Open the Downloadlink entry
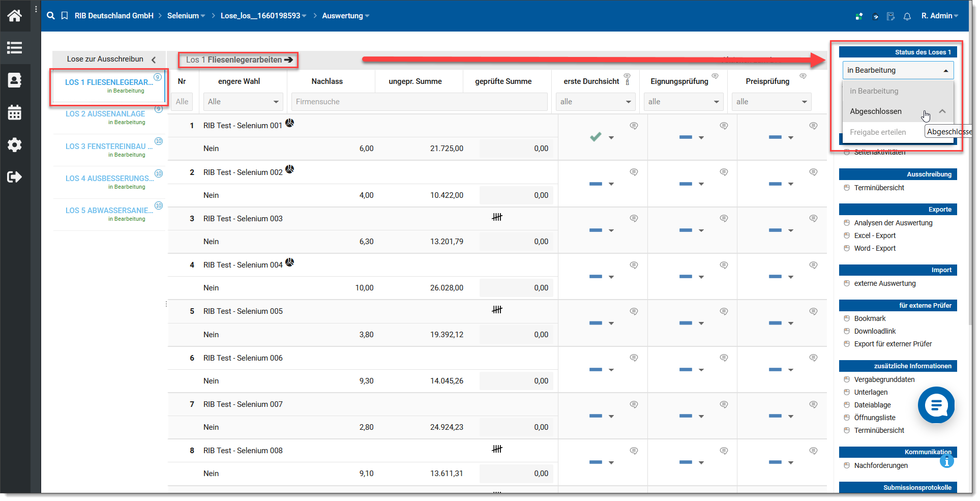The height and width of the screenshot is (501, 980). pos(875,331)
